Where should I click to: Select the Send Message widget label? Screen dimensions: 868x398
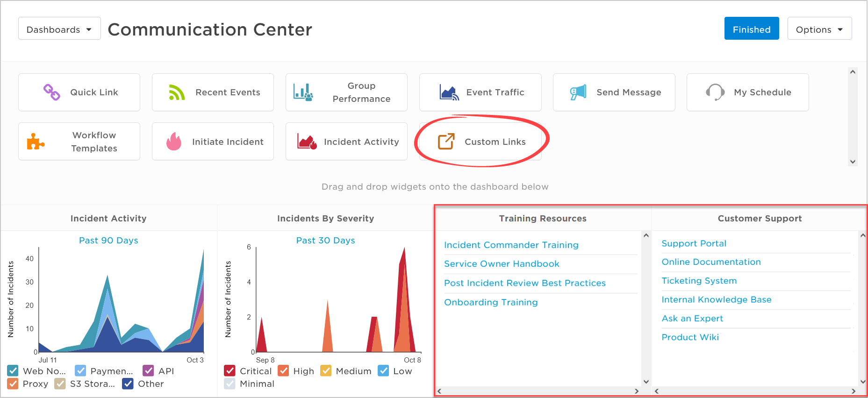(629, 92)
